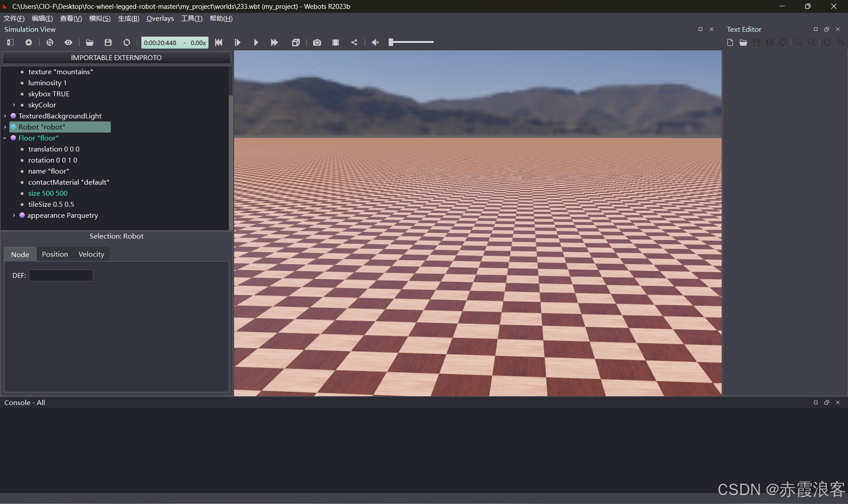Click the Add new node icon

click(29, 42)
